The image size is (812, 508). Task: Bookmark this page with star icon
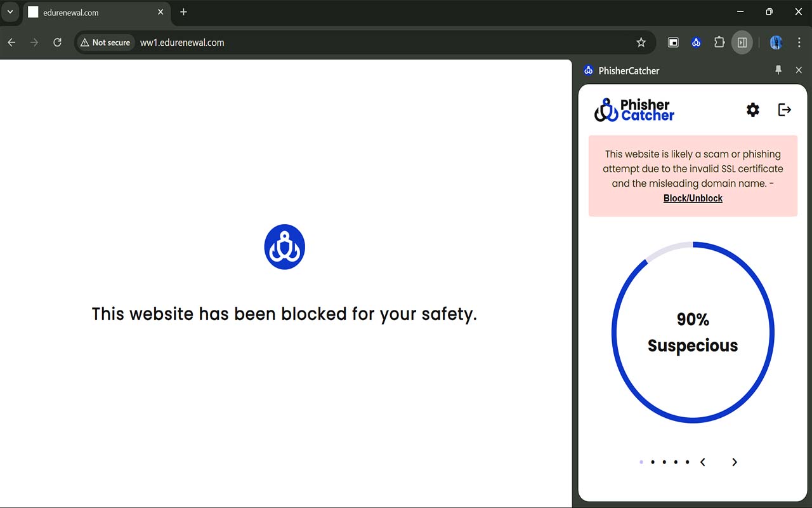641,43
